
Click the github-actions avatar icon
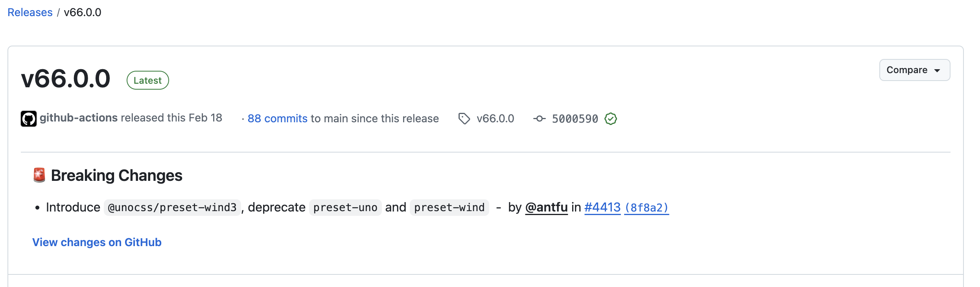(29, 119)
